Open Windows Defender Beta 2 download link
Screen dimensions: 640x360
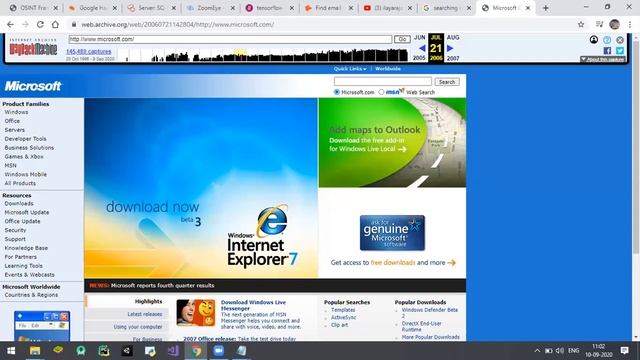pos(430,313)
